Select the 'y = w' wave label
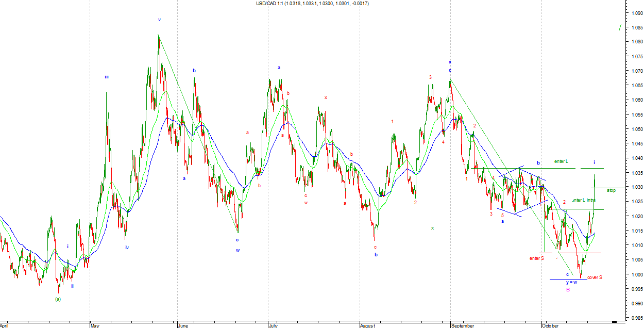The width and height of the screenshot is (644, 328). [571, 282]
